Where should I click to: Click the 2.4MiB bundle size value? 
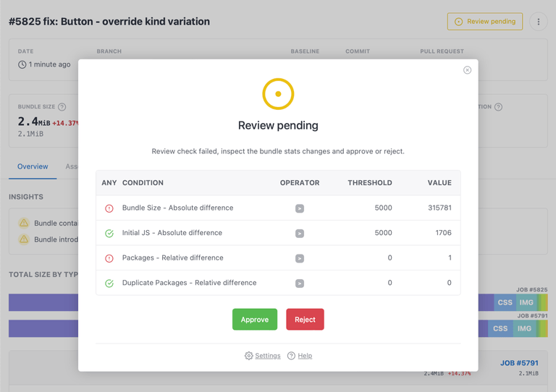[34, 122]
